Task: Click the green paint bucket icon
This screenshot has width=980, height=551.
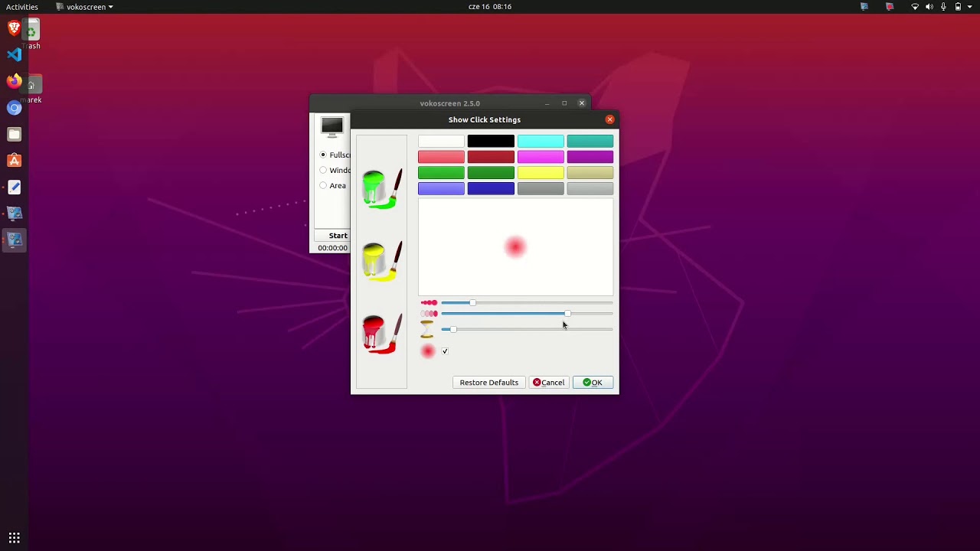Action: pos(381,189)
